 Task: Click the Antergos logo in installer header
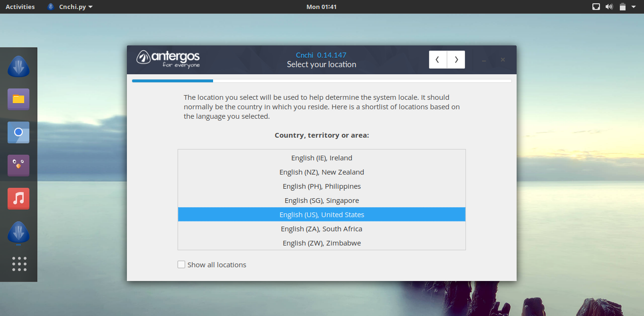(x=169, y=59)
